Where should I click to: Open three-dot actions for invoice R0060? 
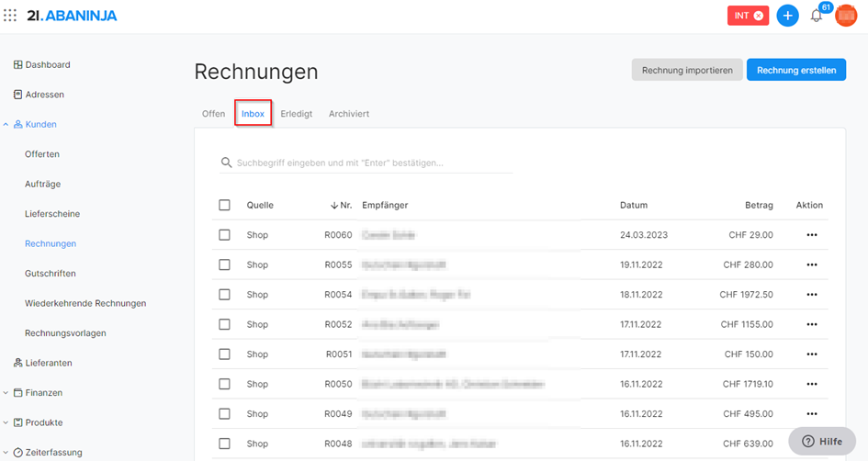(x=811, y=235)
